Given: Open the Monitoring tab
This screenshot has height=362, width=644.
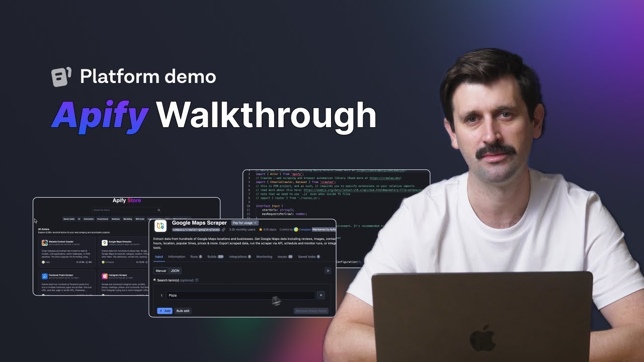Looking at the screenshot, I should (264, 256).
